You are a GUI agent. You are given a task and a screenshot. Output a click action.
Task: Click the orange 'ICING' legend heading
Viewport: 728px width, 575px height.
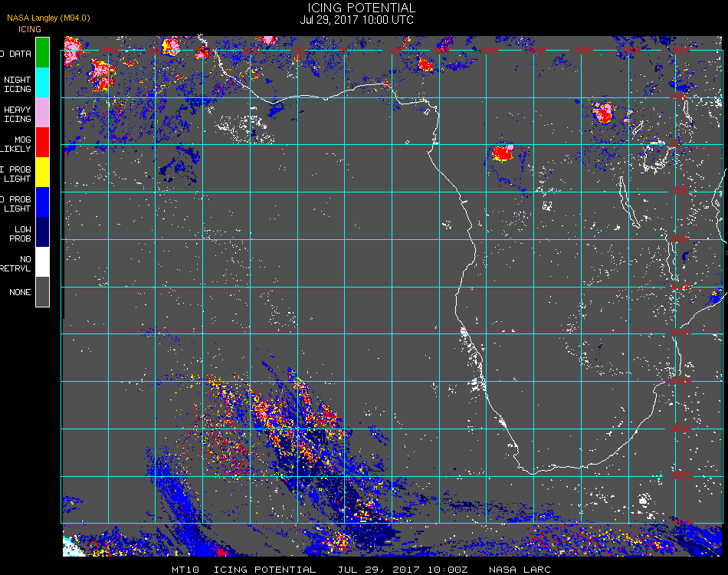[30, 29]
